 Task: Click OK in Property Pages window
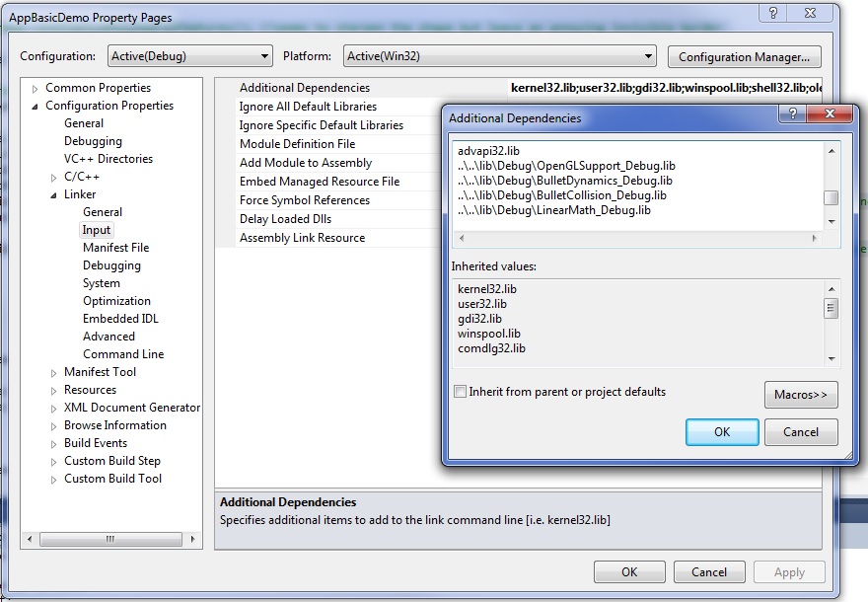click(x=629, y=572)
